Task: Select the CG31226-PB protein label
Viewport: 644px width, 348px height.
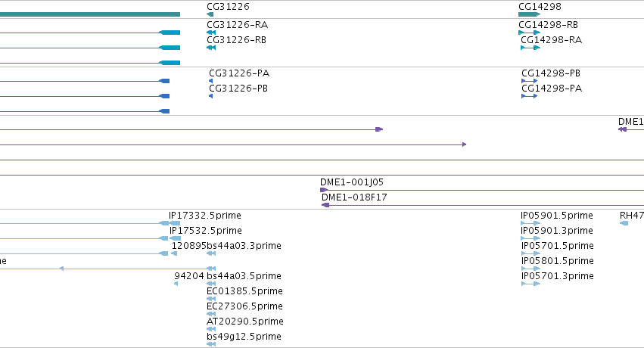Action: pyautogui.click(x=238, y=89)
